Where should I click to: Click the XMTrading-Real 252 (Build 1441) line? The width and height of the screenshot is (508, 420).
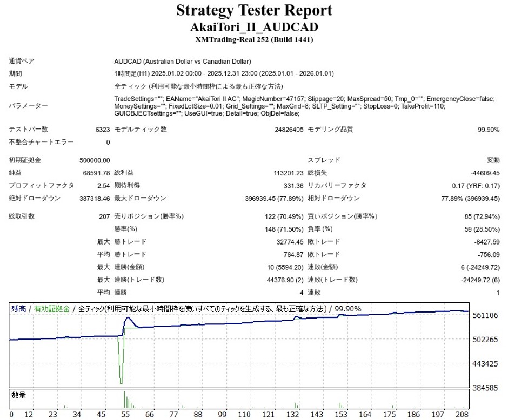point(254,40)
